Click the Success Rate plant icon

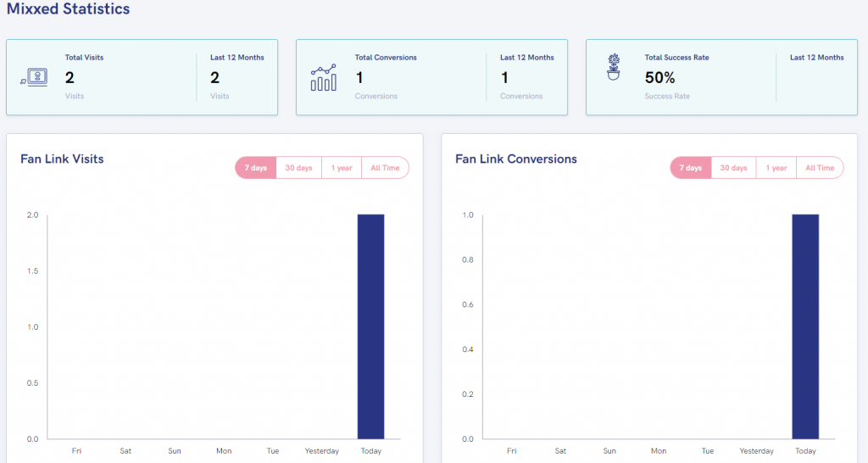point(614,68)
